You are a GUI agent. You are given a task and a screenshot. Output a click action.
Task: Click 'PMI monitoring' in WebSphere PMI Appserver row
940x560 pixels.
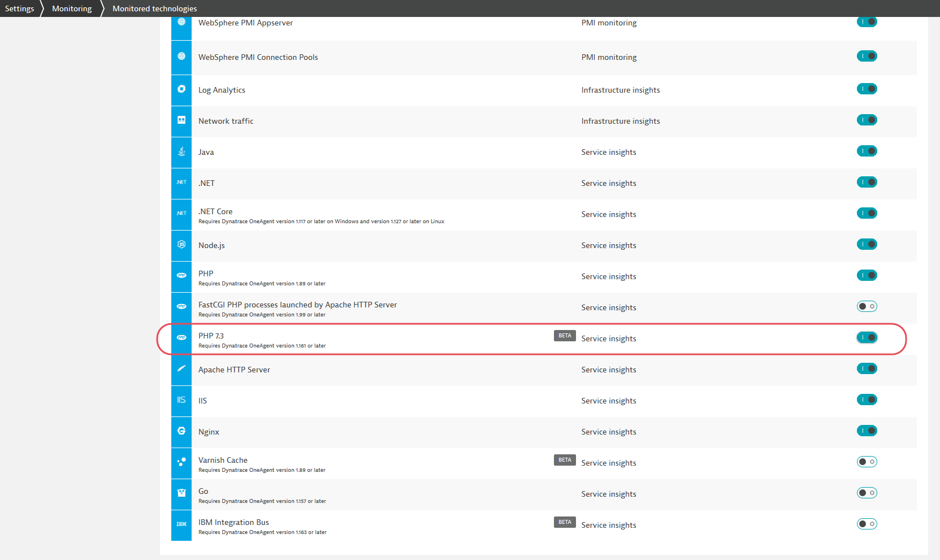[609, 23]
